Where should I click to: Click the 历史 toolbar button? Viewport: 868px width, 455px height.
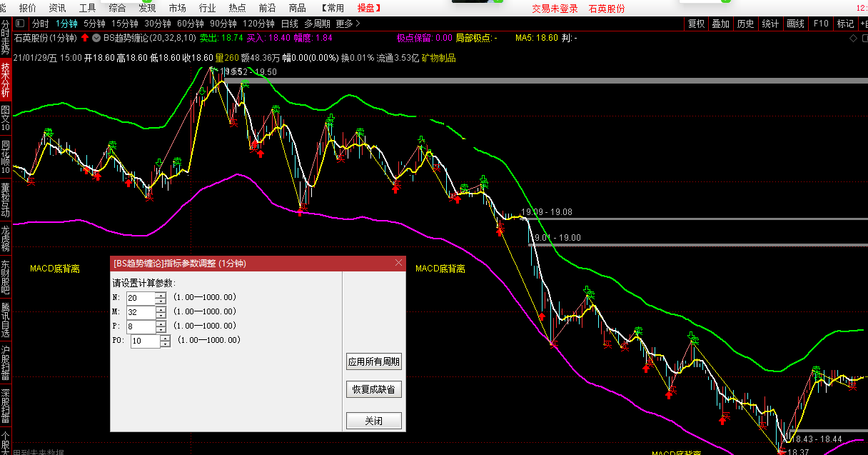point(745,24)
